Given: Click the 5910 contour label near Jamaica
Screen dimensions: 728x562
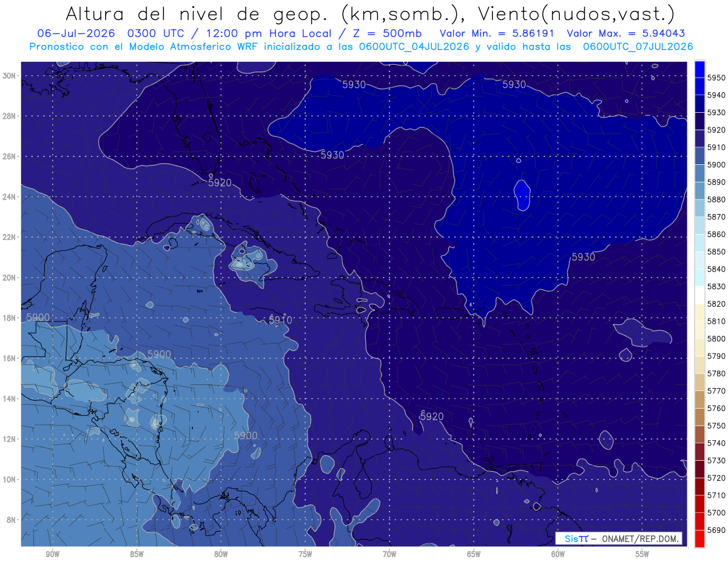Looking at the screenshot, I should pos(280,319).
